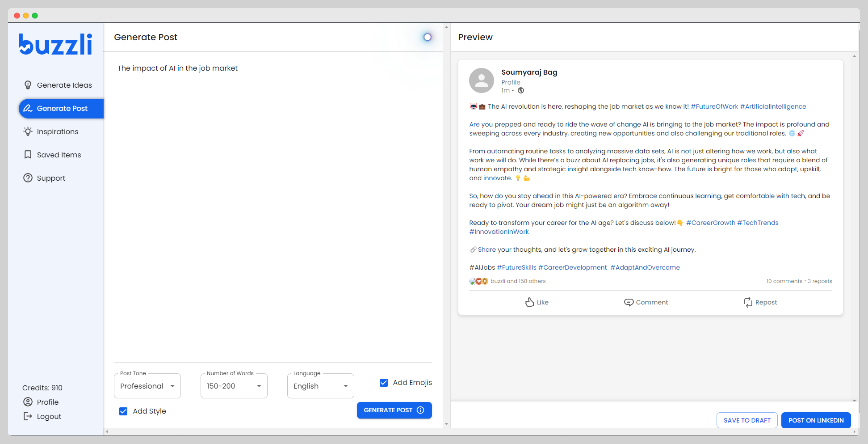
Task: Click the Repost button label
Action: coord(766,302)
